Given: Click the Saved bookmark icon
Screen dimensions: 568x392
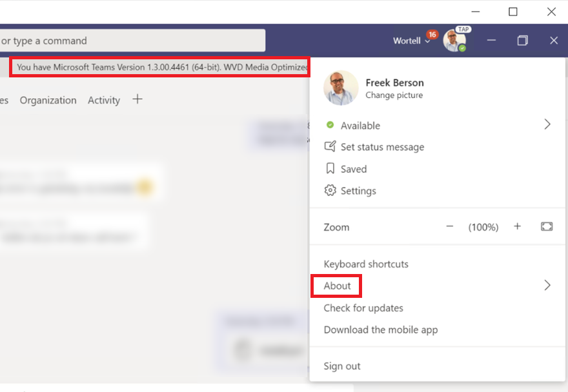Looking at the screenshot, I should tap(330, 168).
